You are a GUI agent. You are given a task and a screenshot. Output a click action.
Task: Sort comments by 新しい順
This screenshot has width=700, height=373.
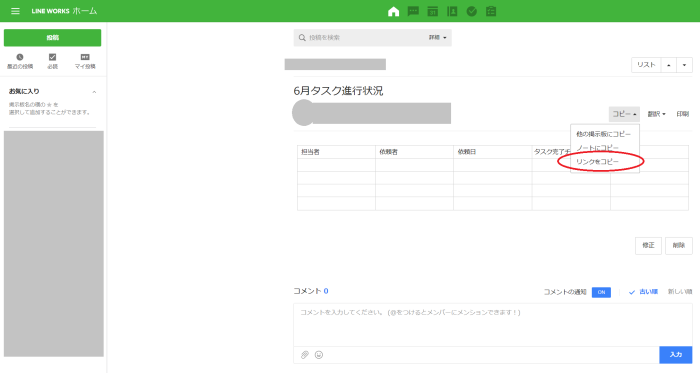point(679,292)
